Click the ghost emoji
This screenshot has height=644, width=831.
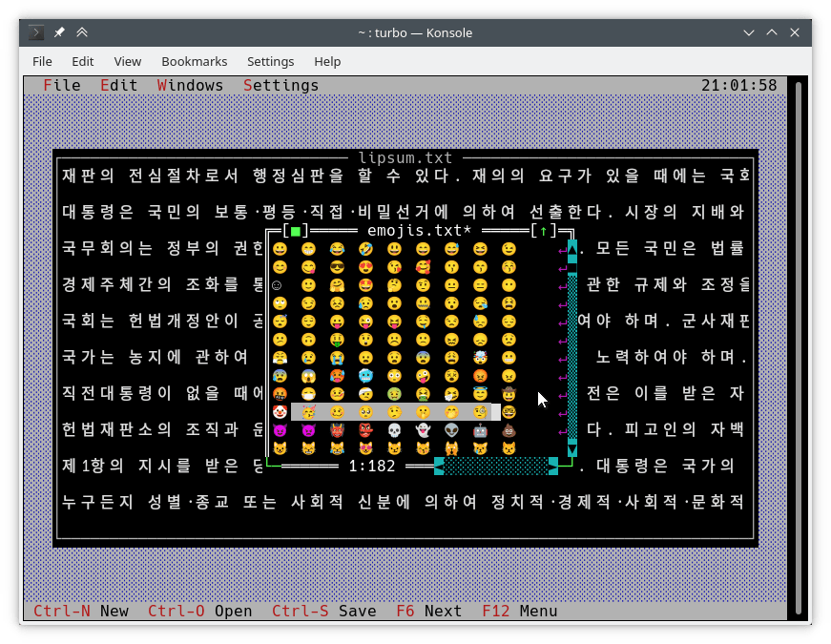point(423,430)
